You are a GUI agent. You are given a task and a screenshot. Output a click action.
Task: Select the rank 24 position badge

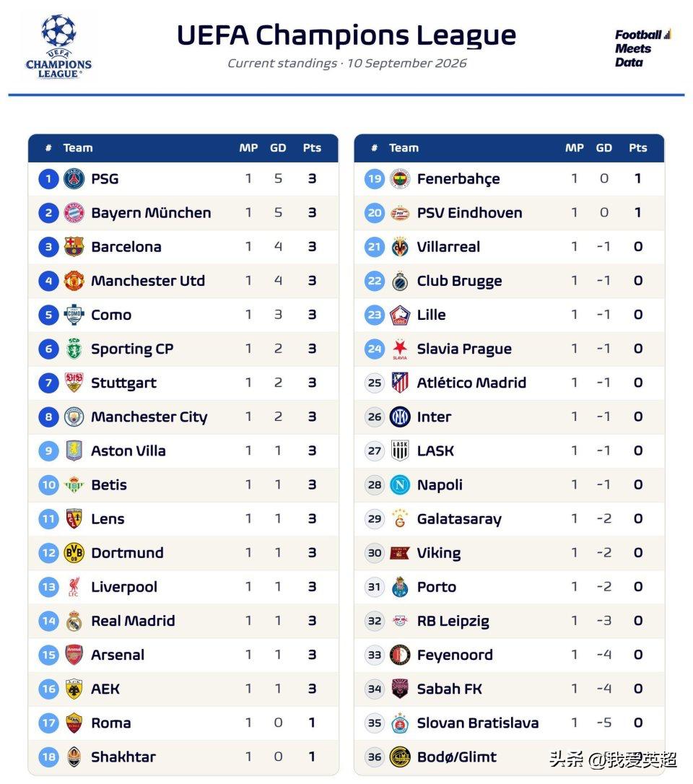tap(375, 349)
